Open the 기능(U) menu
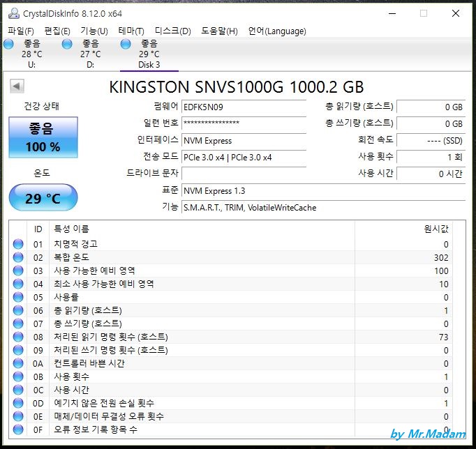Screen dimensions: 476x449 [x=94, y=31]
